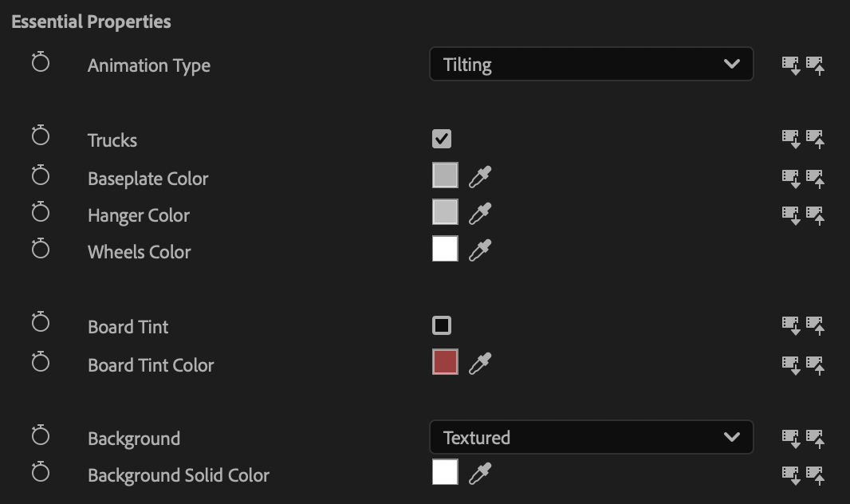Click the Background Solid Color eyedropper
Image resolution: width=850 pixels, height=504 pixels.
pyautogui.click(x=480, y=473)
